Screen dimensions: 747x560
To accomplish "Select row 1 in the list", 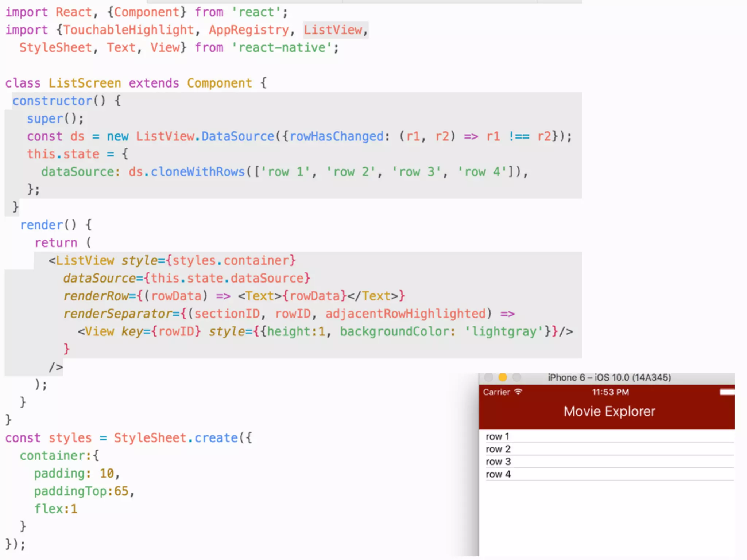I will coord(498,436).
